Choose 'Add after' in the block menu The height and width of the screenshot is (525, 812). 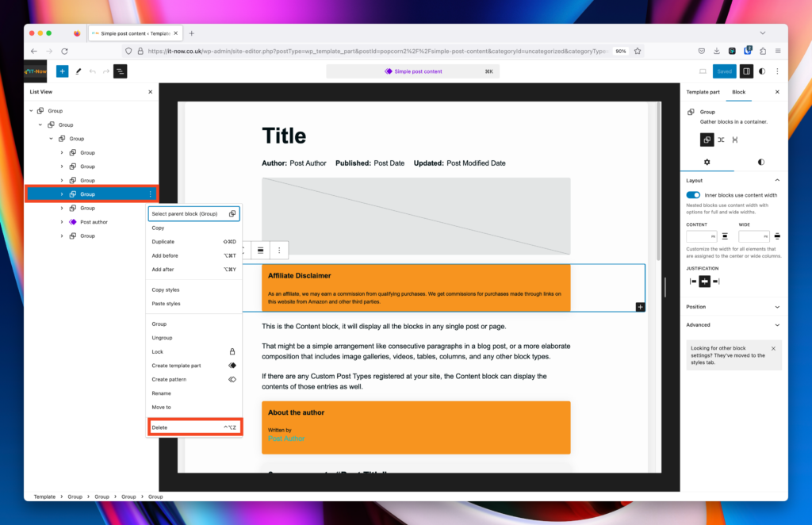(x=193, y=270)
